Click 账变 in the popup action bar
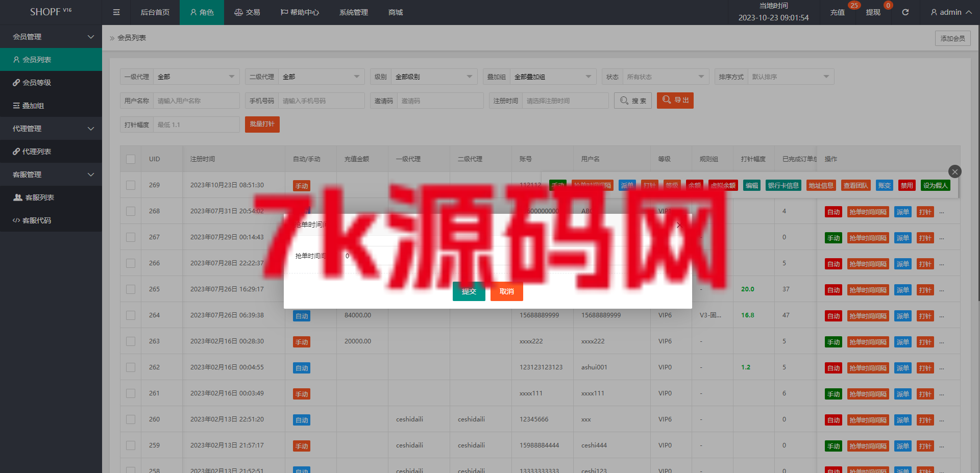Screen dimensions: 980x473 [x=884, y=186]
